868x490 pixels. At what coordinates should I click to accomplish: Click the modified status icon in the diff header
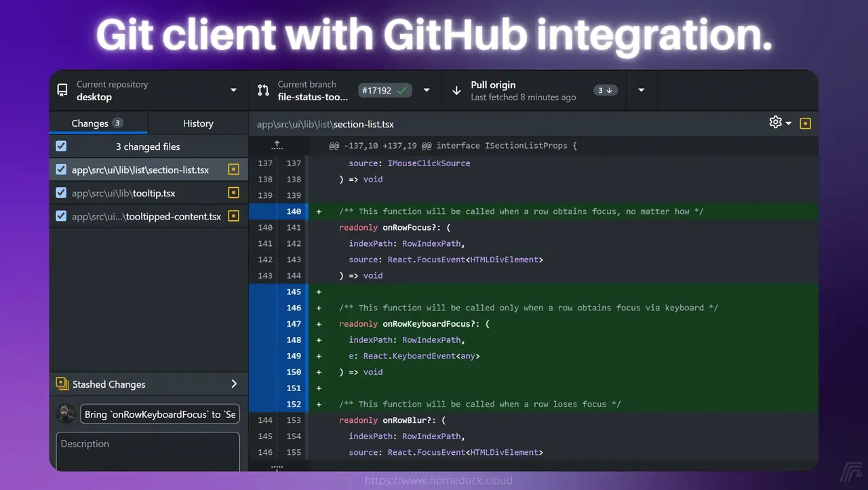tap(806, 123)
